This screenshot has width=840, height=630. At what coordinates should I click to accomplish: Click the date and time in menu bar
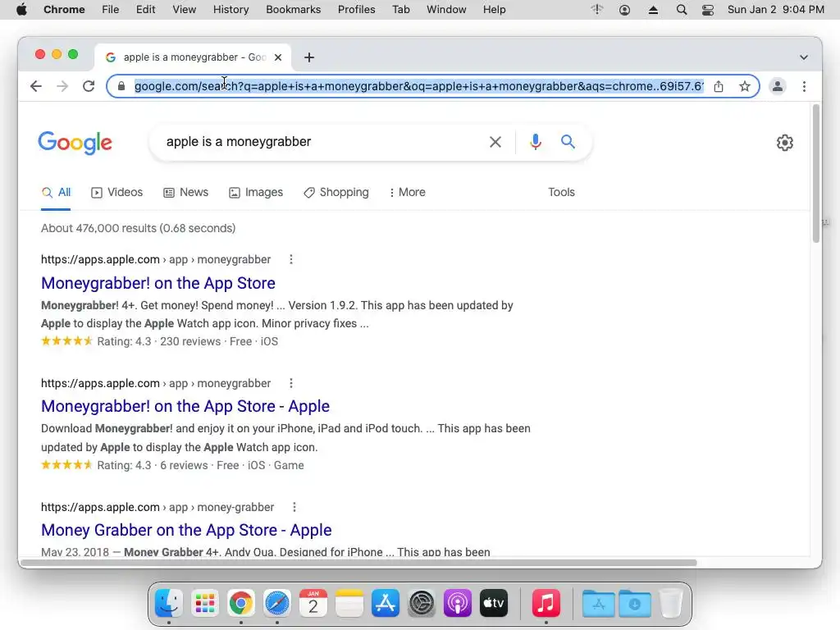point(776,10)
